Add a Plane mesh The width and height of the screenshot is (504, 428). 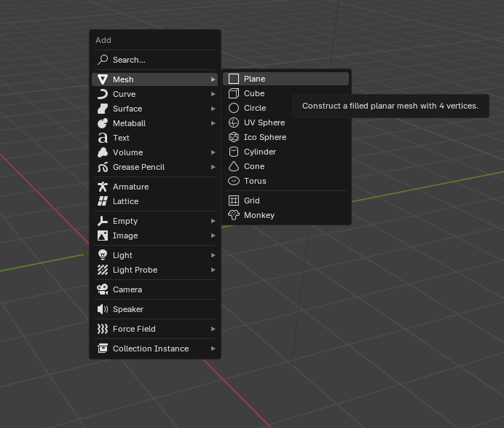[x=286, y=79]
